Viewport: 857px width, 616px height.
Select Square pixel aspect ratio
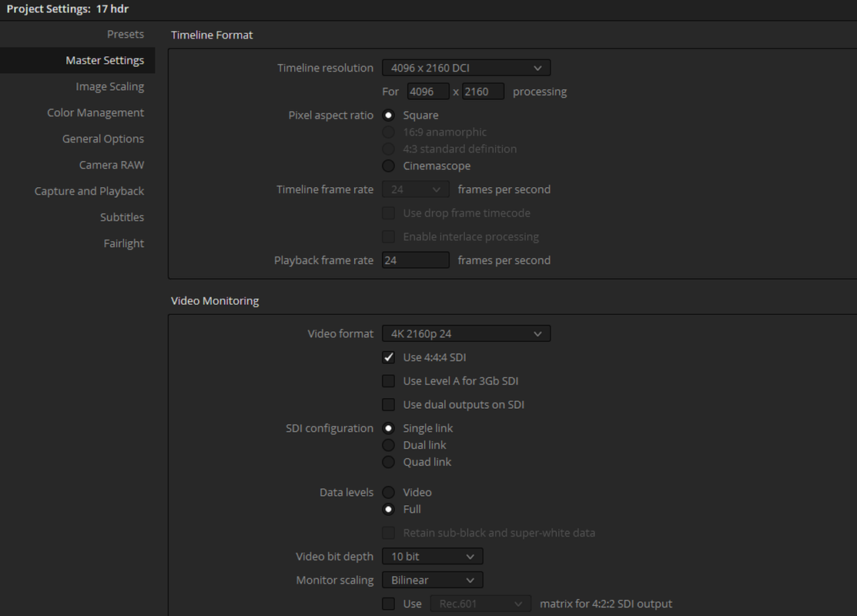[x=389, y=115]
